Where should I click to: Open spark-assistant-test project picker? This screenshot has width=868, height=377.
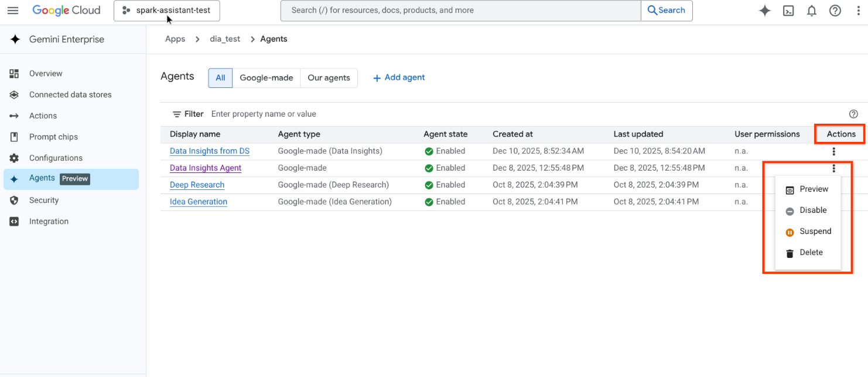click(167, 11)
